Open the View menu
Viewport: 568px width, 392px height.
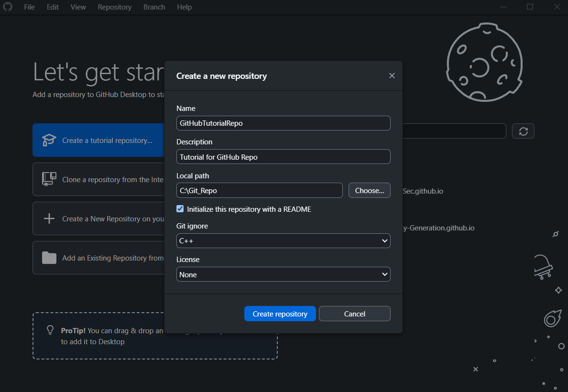[x=78, y=7]
